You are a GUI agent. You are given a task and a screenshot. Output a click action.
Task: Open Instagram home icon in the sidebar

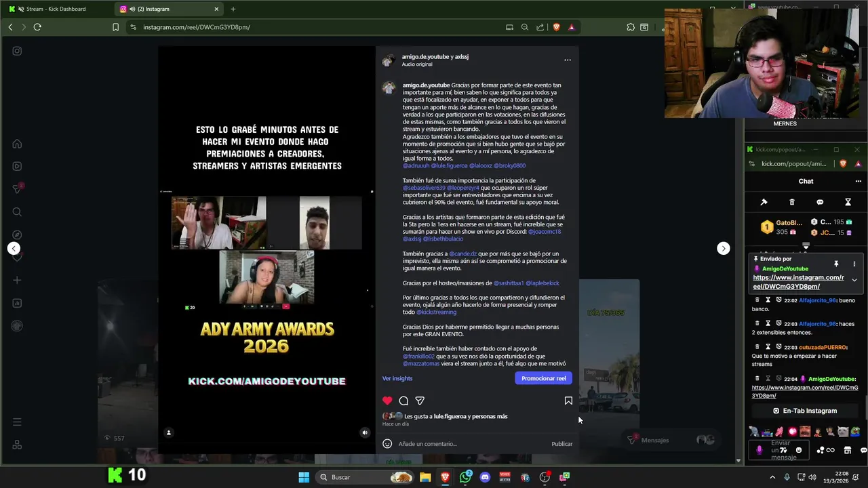[x=17, y=144]
